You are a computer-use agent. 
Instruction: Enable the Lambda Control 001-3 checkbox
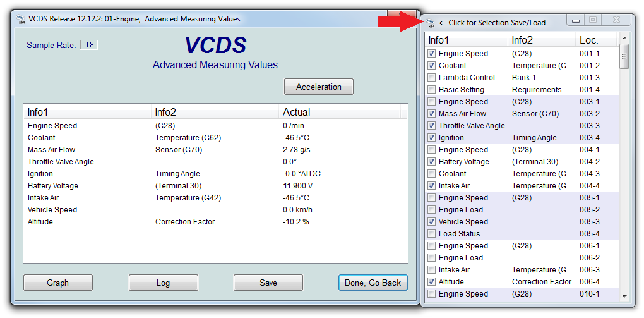[432, 78]
